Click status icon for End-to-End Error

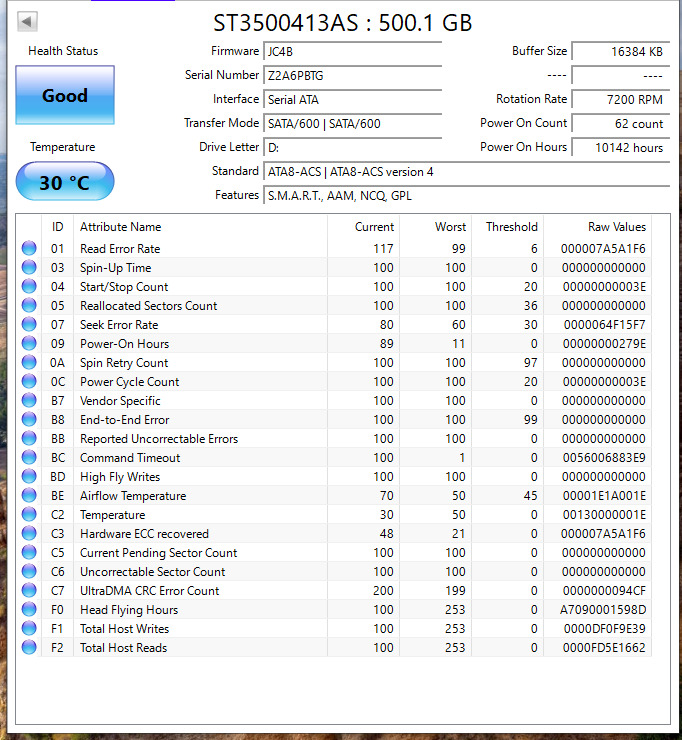tap(29, 419)
